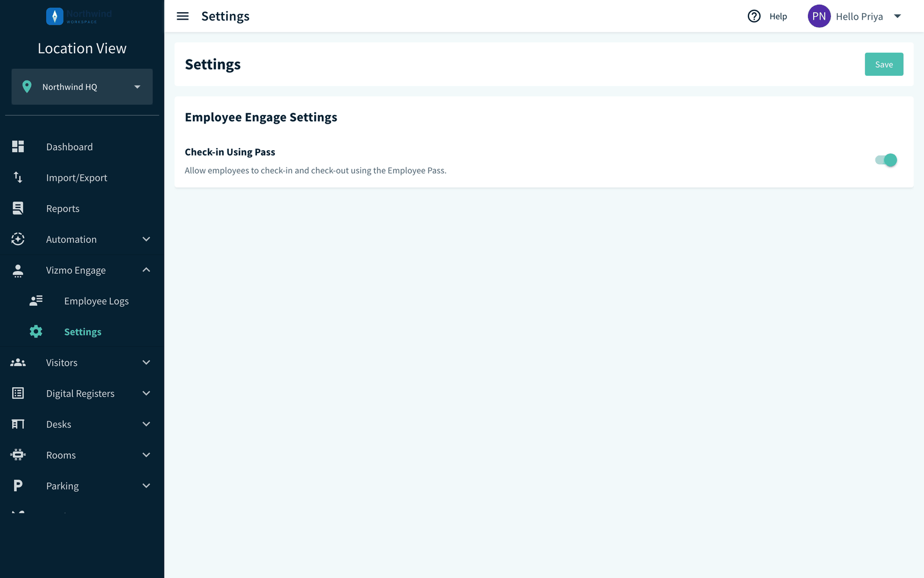Viewport: 924px width, 578px height.
Task: Expand the Automation submenu chevron
Action: click(146, 239)
